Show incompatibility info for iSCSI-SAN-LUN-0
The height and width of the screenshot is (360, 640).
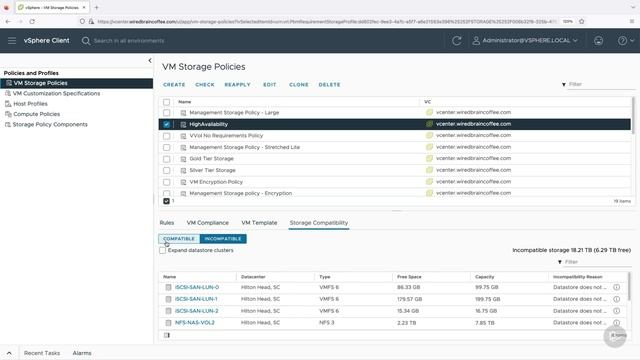616,287
